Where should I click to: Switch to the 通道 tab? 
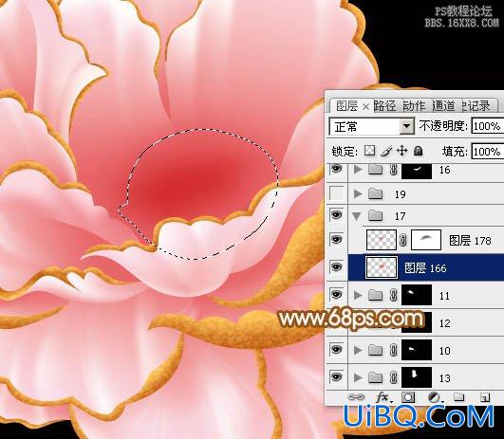click(x=443, y=106)
